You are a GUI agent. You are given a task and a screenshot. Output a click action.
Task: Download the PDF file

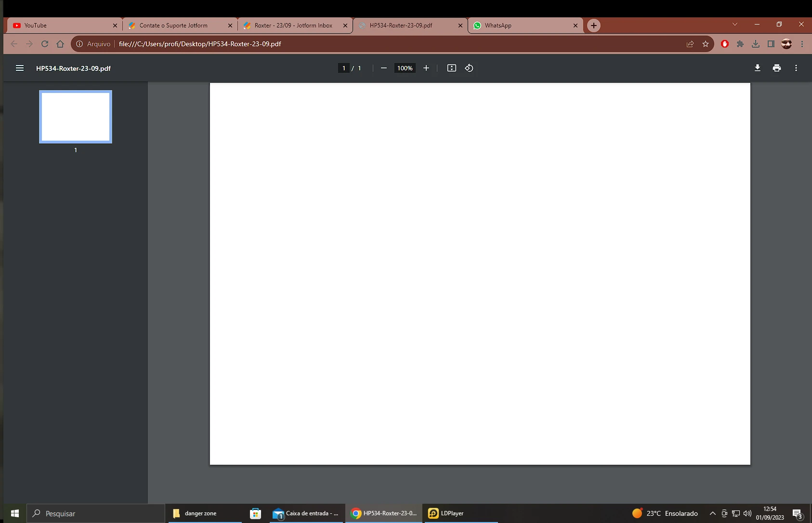[757, 68]
